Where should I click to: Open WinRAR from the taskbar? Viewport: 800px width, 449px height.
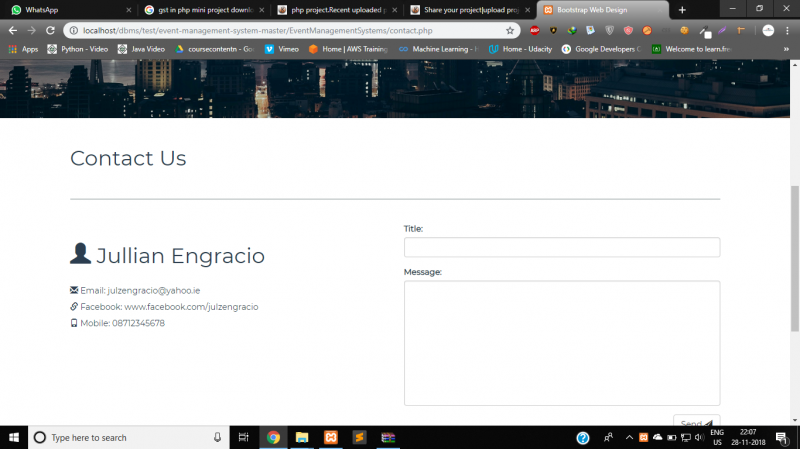[388, 437]
